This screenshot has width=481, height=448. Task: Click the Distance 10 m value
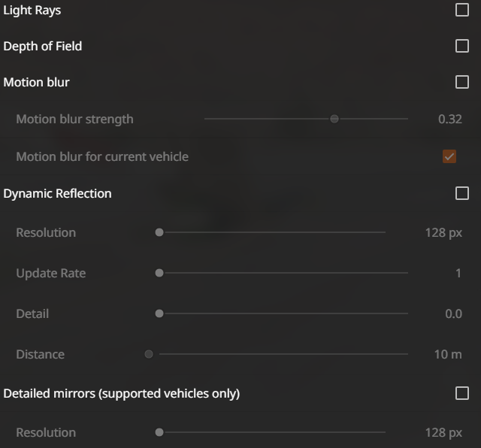448,354
